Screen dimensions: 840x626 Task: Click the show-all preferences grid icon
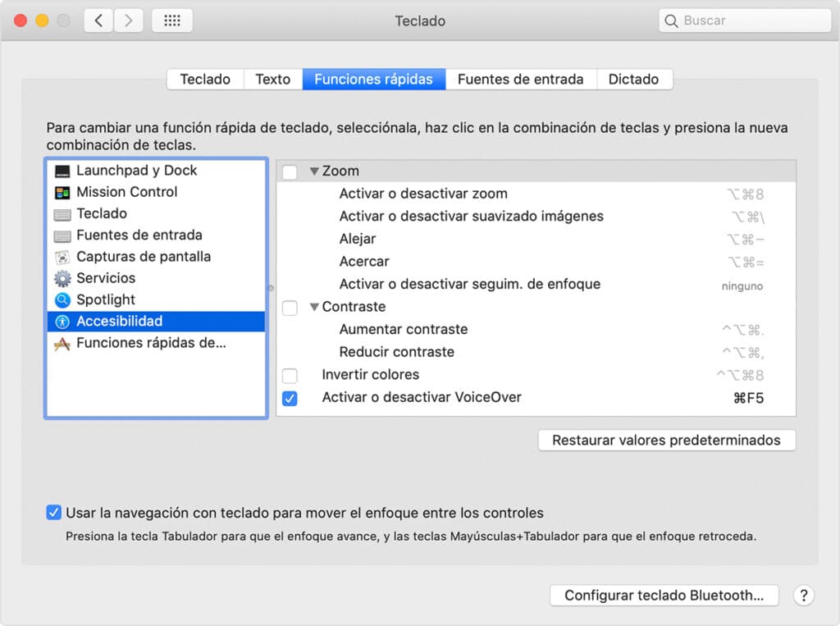(171, 20)
